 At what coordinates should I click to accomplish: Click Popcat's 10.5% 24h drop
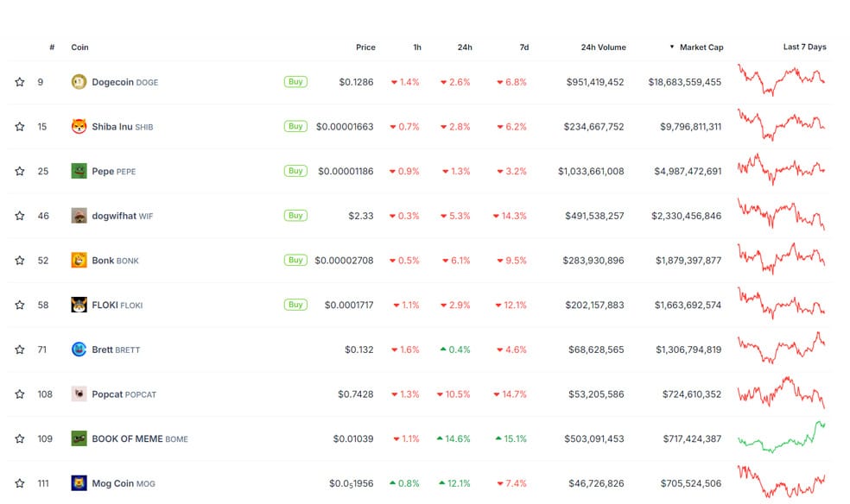tap(454, 394)
